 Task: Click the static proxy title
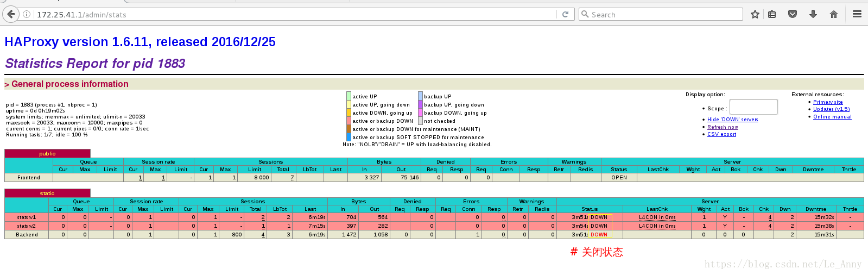(47, 193)
